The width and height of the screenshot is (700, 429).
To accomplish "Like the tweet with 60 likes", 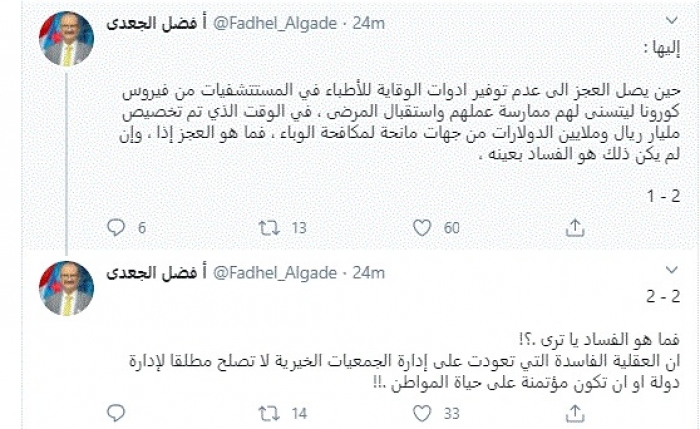I will 421,228.
